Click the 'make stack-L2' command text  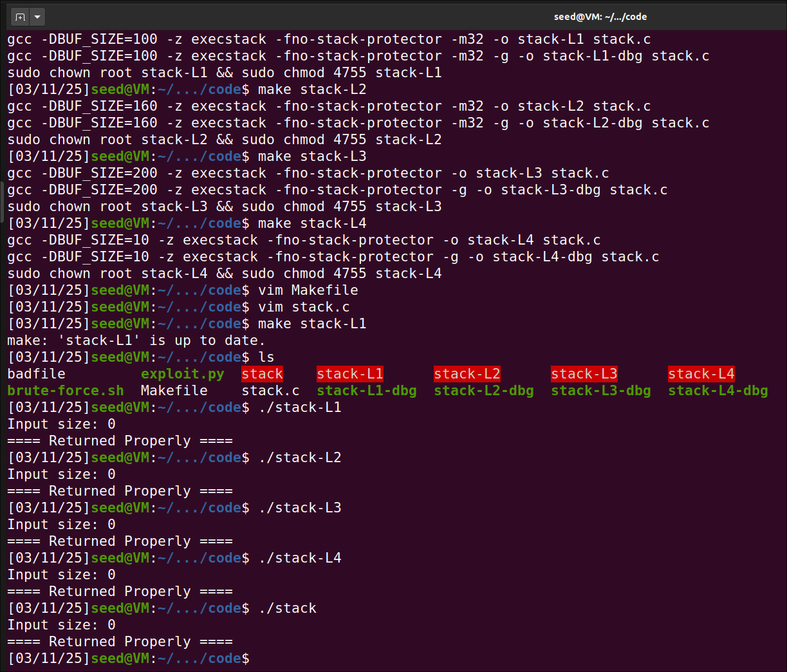[x=312, y=89]
